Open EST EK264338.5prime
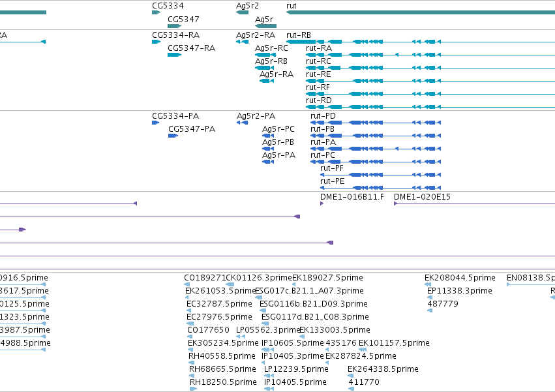This screenshot has height=392, width=555. [351, 376]
